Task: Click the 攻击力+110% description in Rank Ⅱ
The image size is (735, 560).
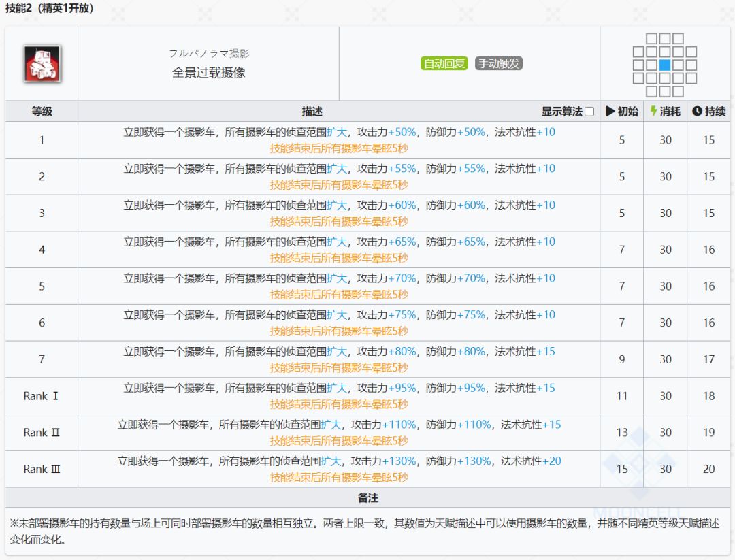Action: coord(383,425)
